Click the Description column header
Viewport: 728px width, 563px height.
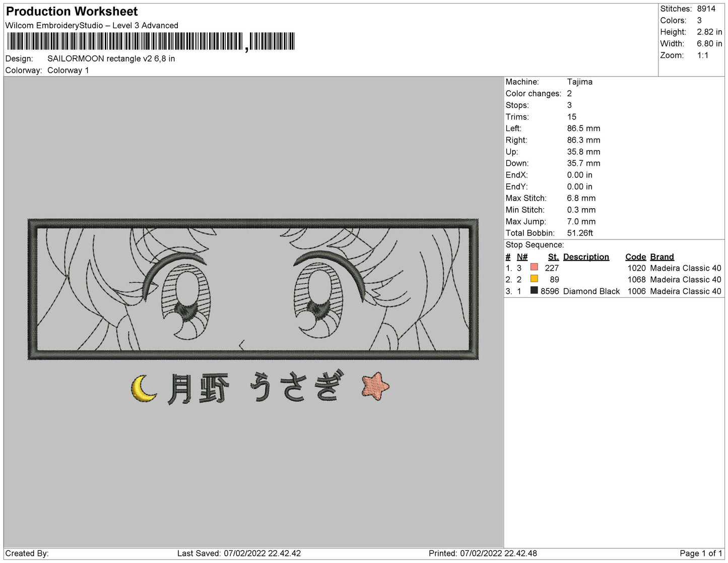(585, 257)
